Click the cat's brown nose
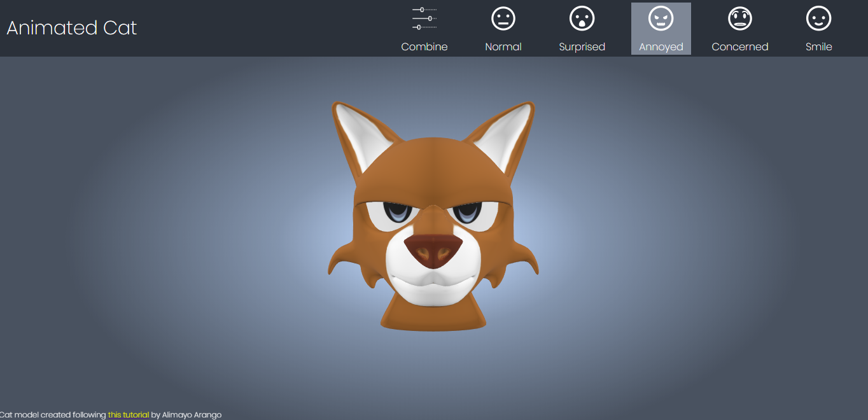This screenshot has width=868, height=420. (x=433, y=249)
